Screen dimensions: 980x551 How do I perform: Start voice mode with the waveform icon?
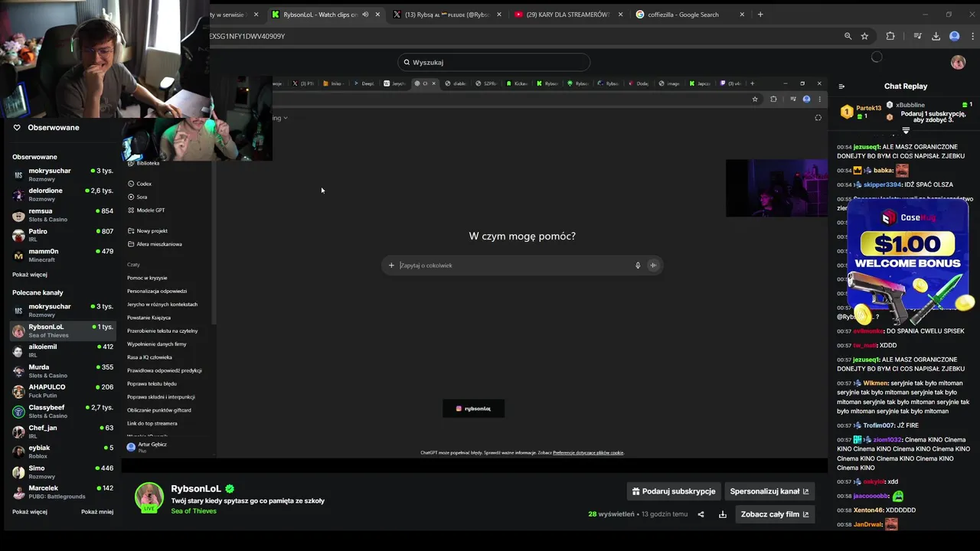pyautogui.click(x=653, y=266)
